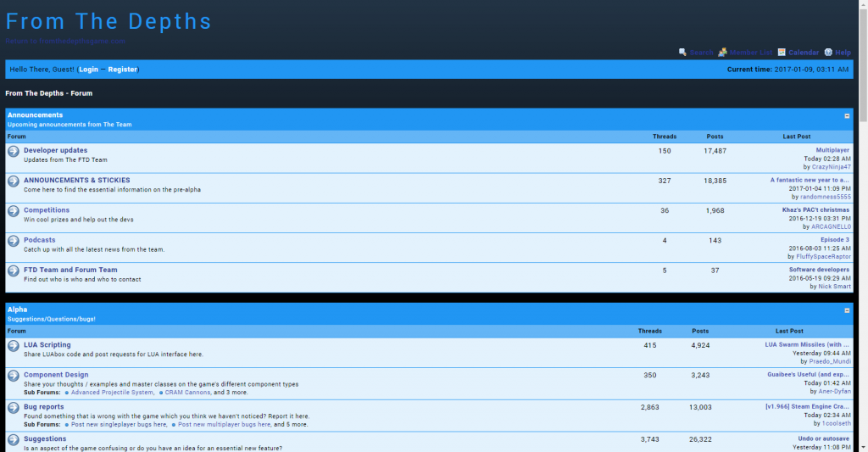Viewport: 868px width, 452px height.
Task: Click the status icon beside FTD Team and Forum Team
Action: 14,271
